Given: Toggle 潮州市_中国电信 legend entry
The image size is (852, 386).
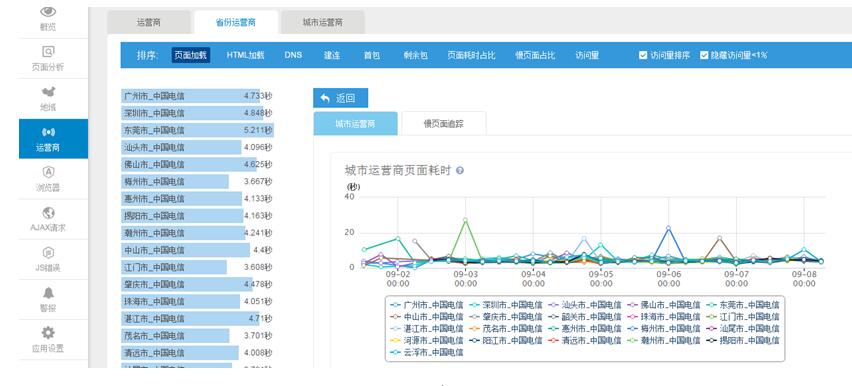Looking at the screenshot, I should coord(663,341).
